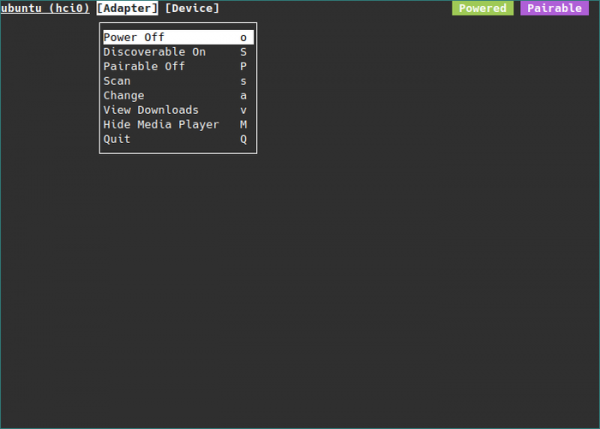
Task: Click the 'P' shortcut beside Pairable Off
Action: point(243,66)
